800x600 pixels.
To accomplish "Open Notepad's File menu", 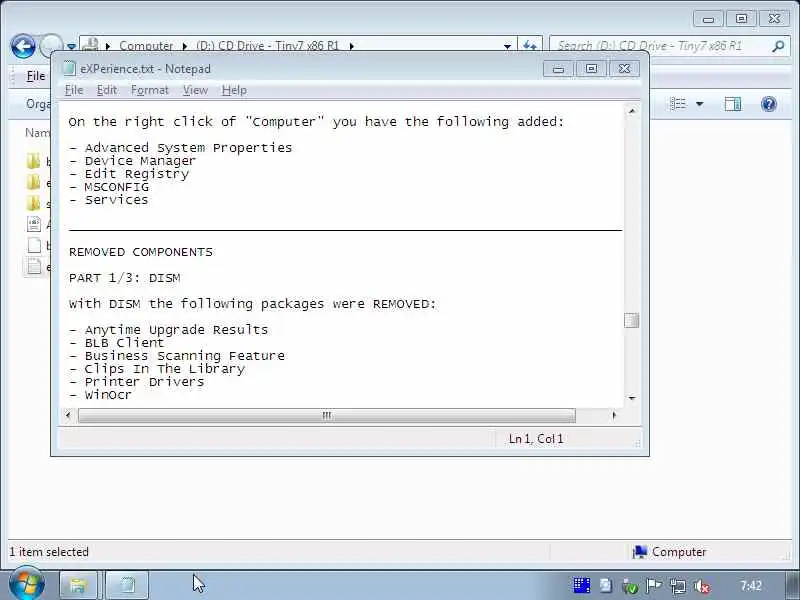I will (x=74, y=90).
